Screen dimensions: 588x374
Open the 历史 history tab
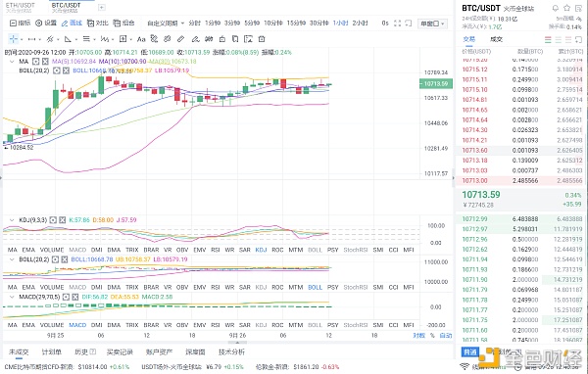(x=85, y=351)
